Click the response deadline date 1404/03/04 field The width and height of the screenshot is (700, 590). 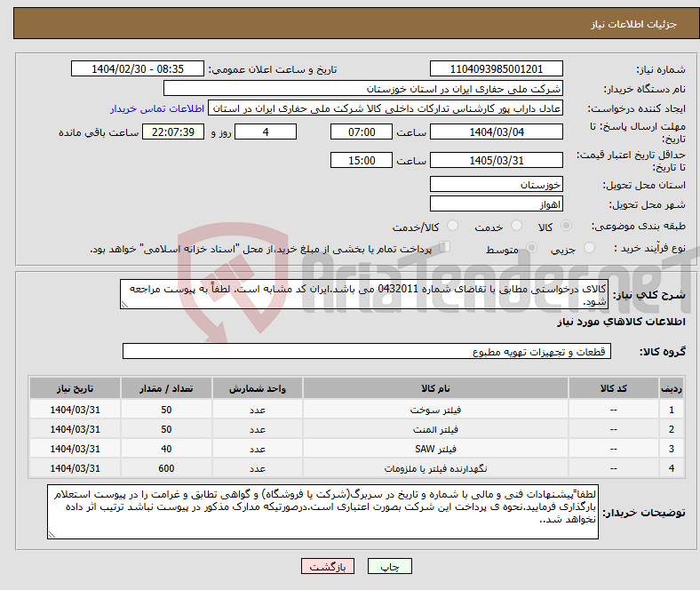click(x=496, y=132)
